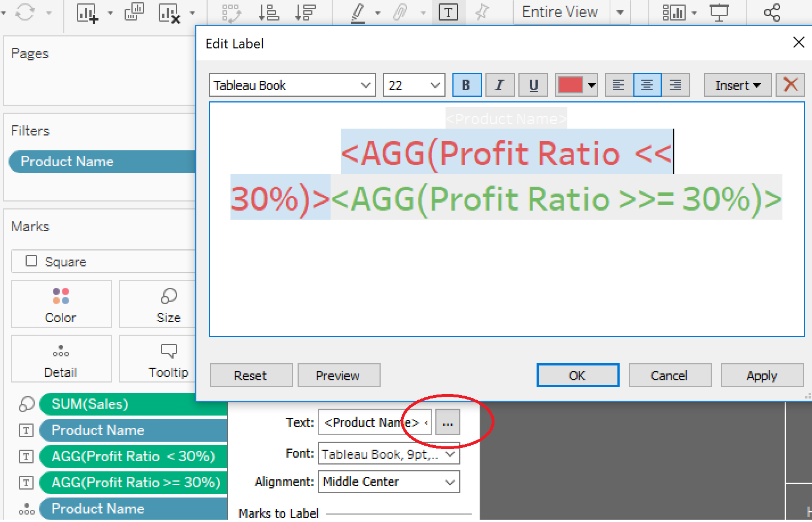Click the Share workbook icon
Screen dimensions: 812x522
772,12
